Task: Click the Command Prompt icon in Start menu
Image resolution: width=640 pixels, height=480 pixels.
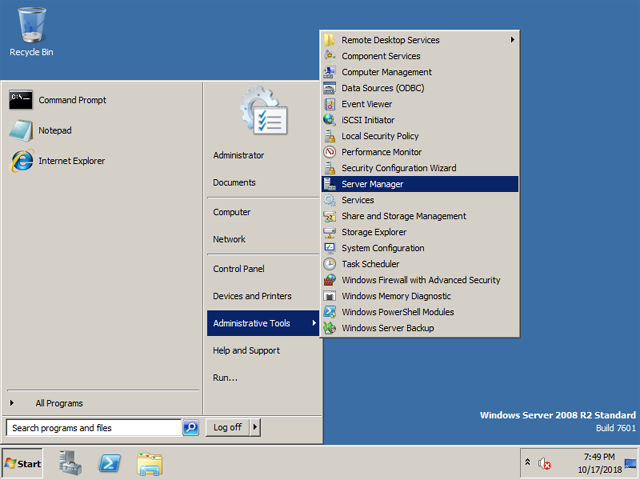Action: point(20,100)
